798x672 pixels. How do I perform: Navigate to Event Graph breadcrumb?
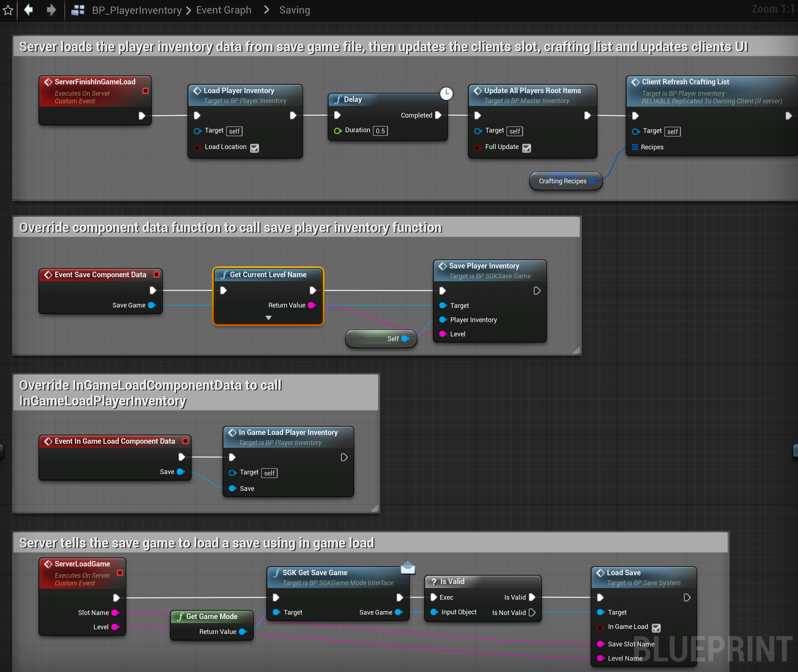click(224, 10)
